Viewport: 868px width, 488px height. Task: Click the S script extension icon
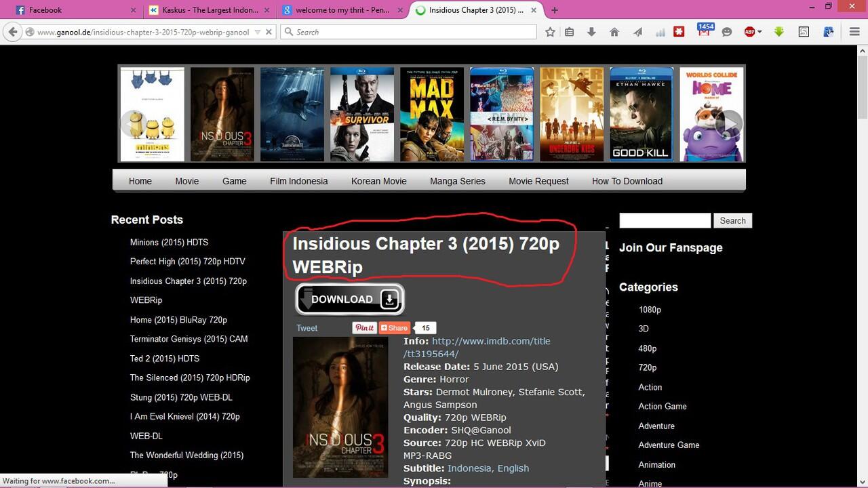point(804,32)
